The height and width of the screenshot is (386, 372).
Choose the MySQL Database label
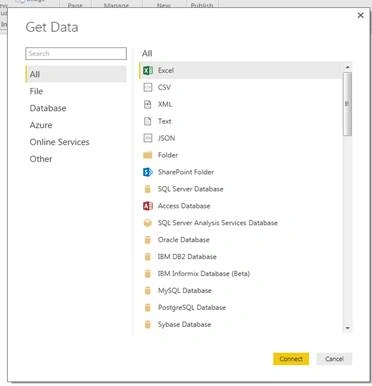(185, 291)
